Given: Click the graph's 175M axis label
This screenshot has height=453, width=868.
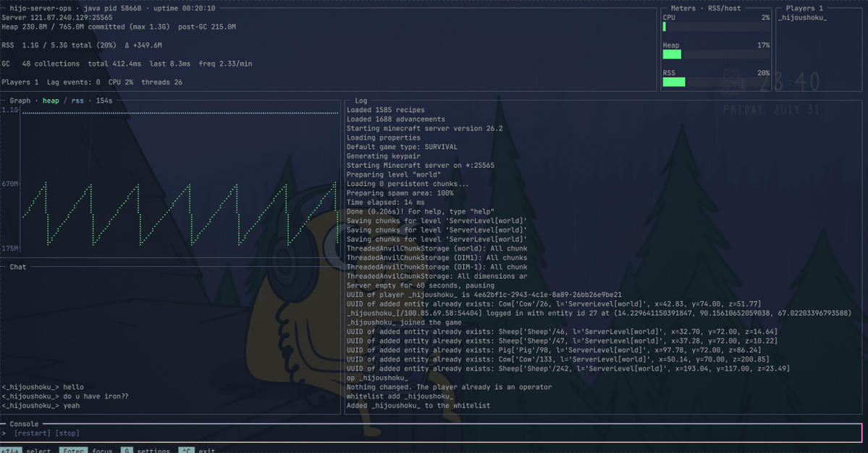Looking at the screenshot, I should point(10,248).
